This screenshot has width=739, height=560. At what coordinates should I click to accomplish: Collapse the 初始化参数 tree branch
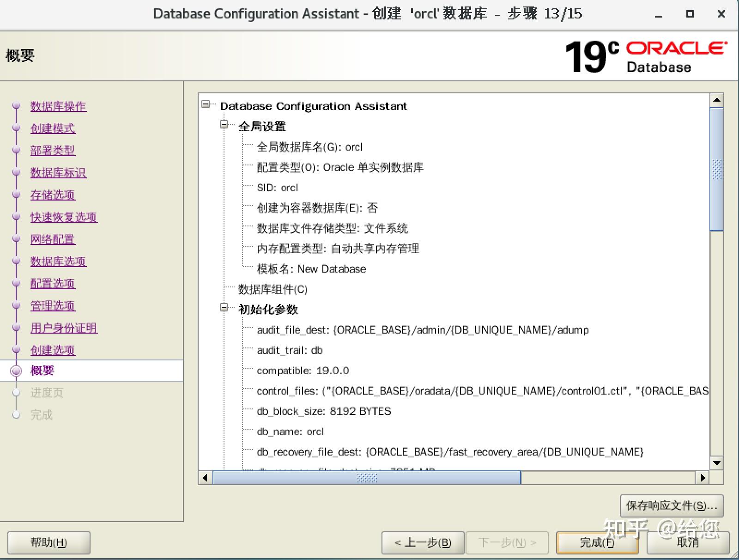224,307
